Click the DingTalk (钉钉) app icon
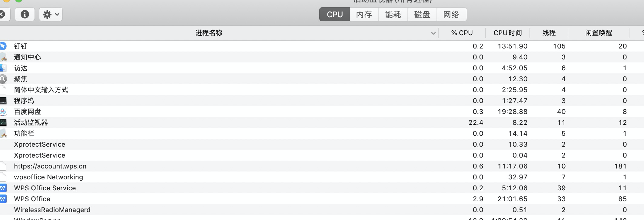Screen dimensions: 644x220 (3, 46)
